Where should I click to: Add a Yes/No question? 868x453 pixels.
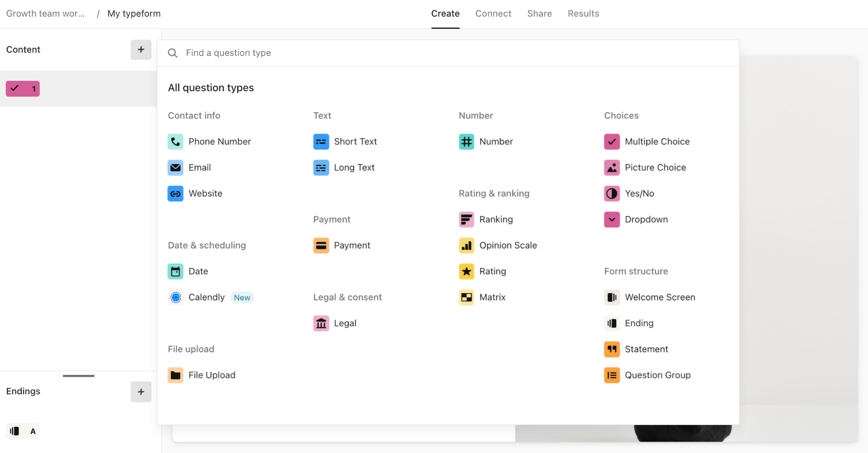pos(639,194)
